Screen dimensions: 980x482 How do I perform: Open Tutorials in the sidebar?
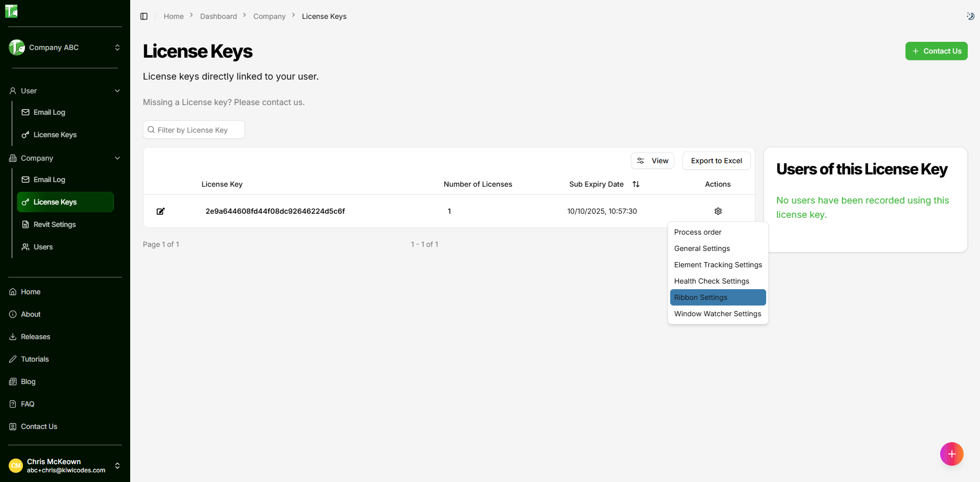pos(35,359)
